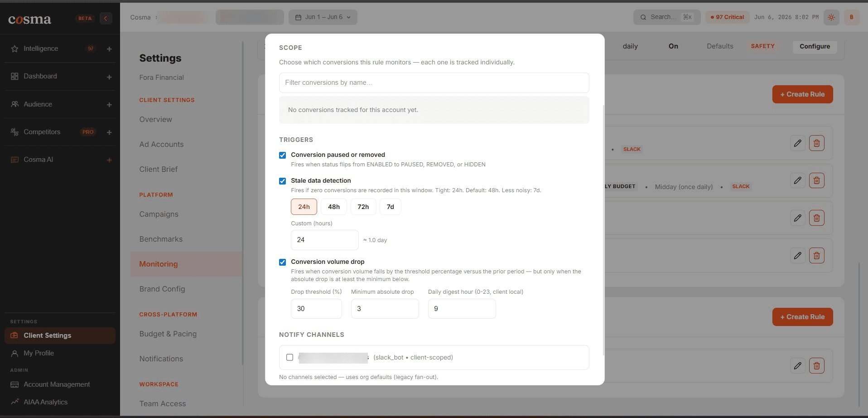Uncheck Conversion paused or removed trigger
868x418 pixels.
coord(282,155)
